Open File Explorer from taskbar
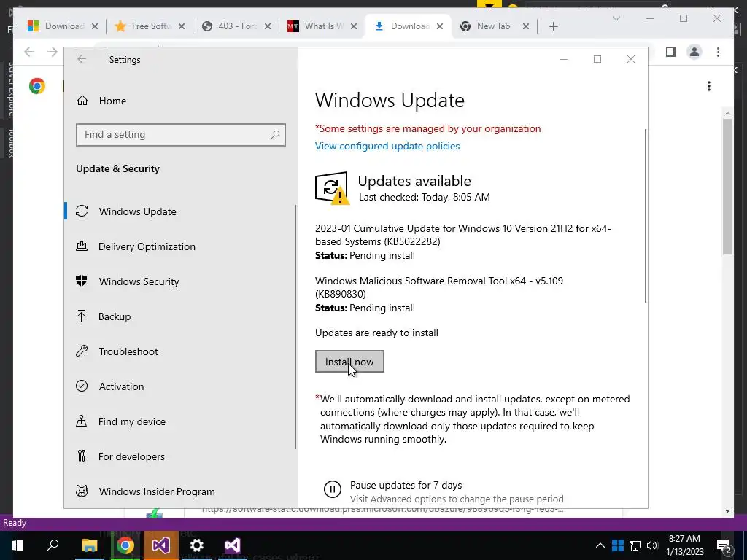This screenshot has width=747, height=560. pos(89,545)
